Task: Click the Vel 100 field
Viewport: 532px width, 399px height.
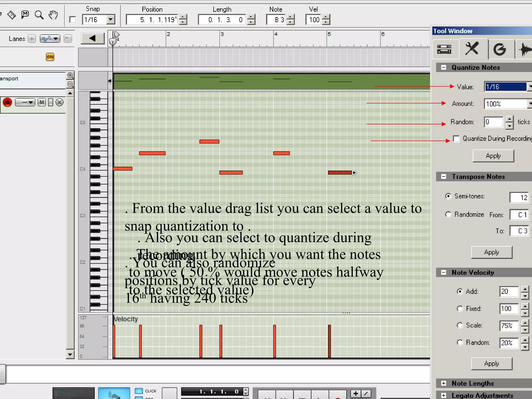Action: click(314, 20)
